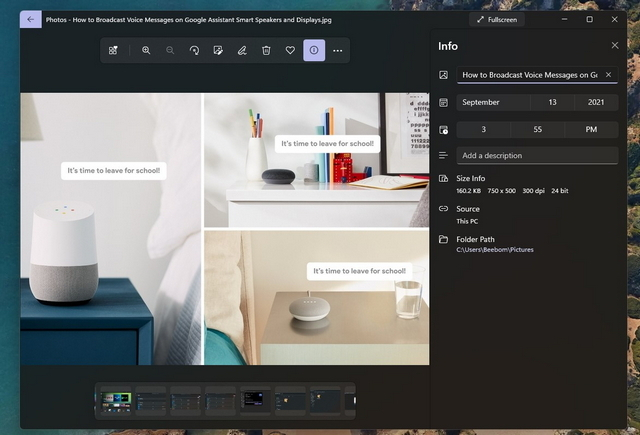Screen dimensions: 640x435
Task: Open the Edit image tool
Action: (218, 50)
